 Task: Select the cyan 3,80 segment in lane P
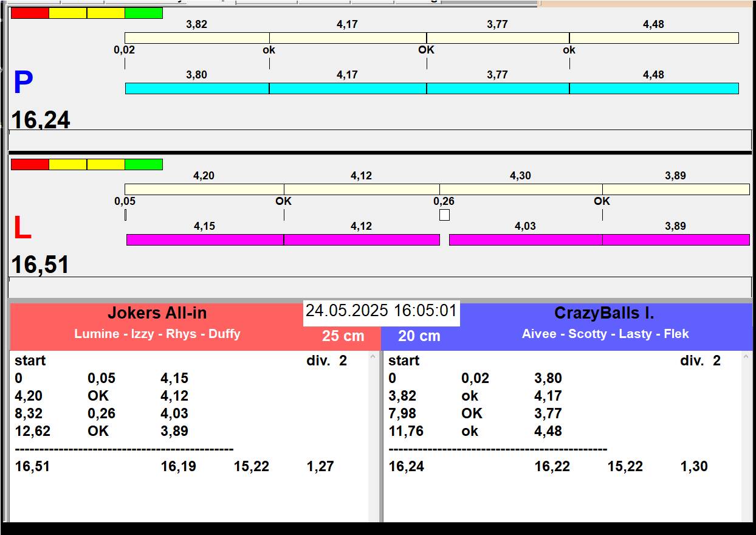(197, 88)
